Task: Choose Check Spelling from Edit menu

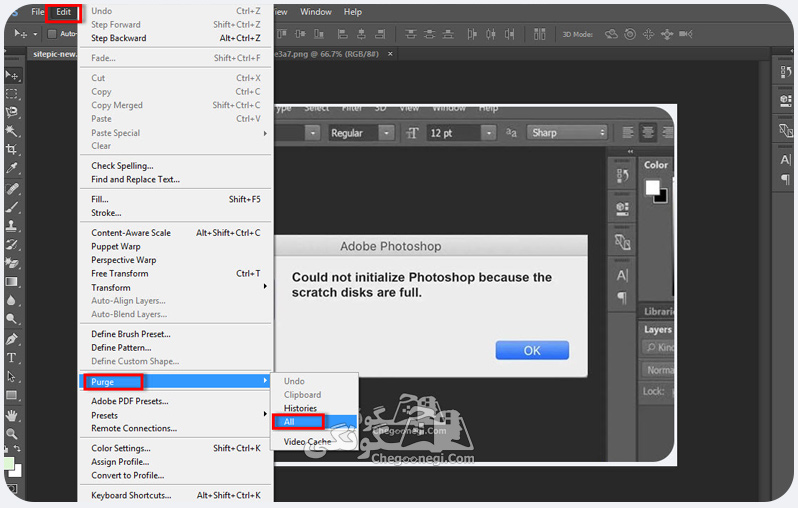Action: tap(175, 165)
